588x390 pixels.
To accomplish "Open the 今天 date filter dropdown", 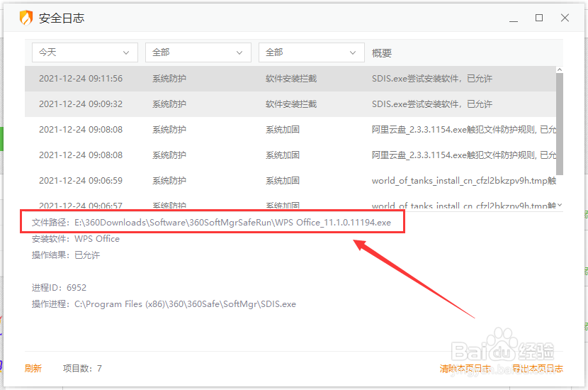I will pyautogui.click(x=85, y=52).
